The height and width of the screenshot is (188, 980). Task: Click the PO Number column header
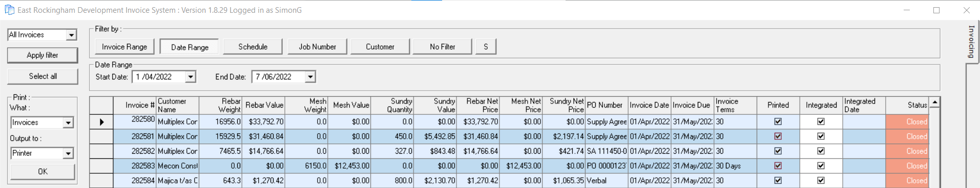point(608,105)
